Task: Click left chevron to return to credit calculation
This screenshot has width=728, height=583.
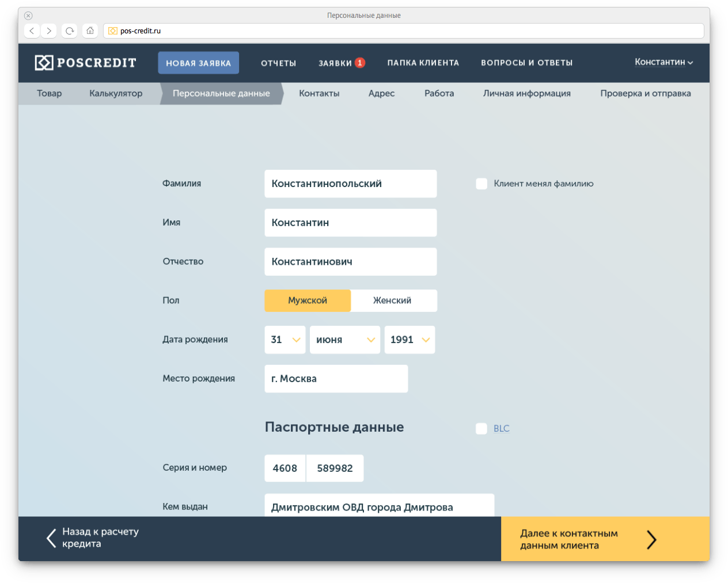Action: click(51, 538)
